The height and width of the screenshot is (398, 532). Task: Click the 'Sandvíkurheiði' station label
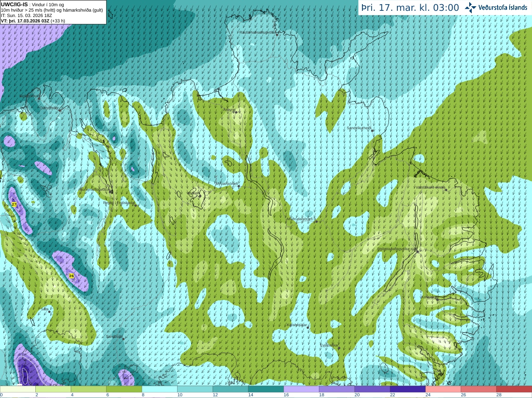pos(359,128)
